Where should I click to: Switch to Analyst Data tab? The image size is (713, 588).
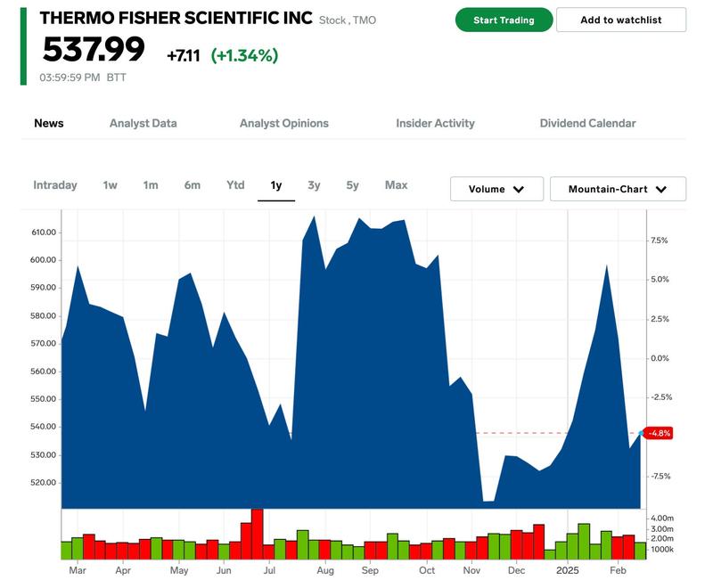tap(143, 124)
